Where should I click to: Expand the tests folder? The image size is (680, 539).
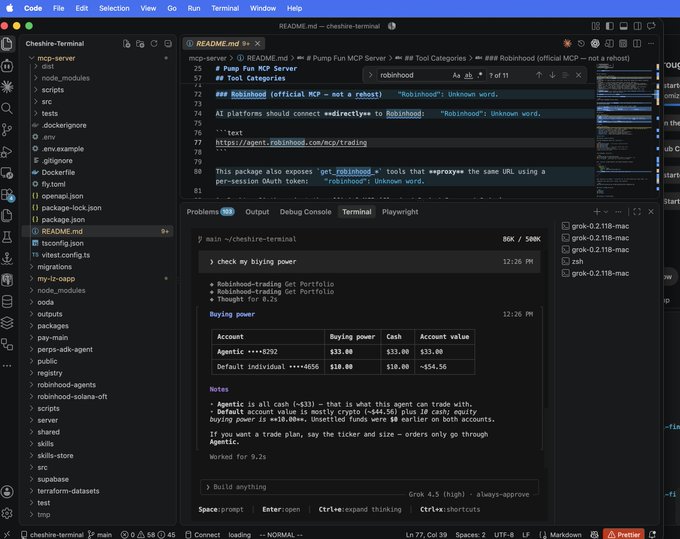36,113
